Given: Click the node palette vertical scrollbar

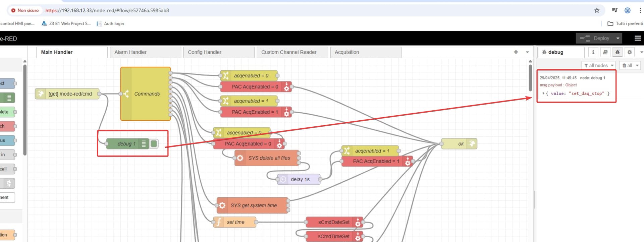Looking at the screenshot, I should click(25, 109).
